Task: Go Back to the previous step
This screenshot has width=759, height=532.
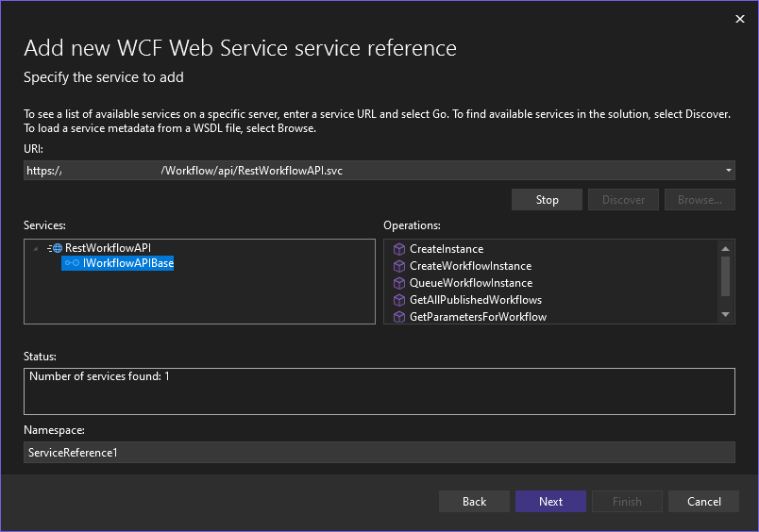Action: click(x=474, y=502)
